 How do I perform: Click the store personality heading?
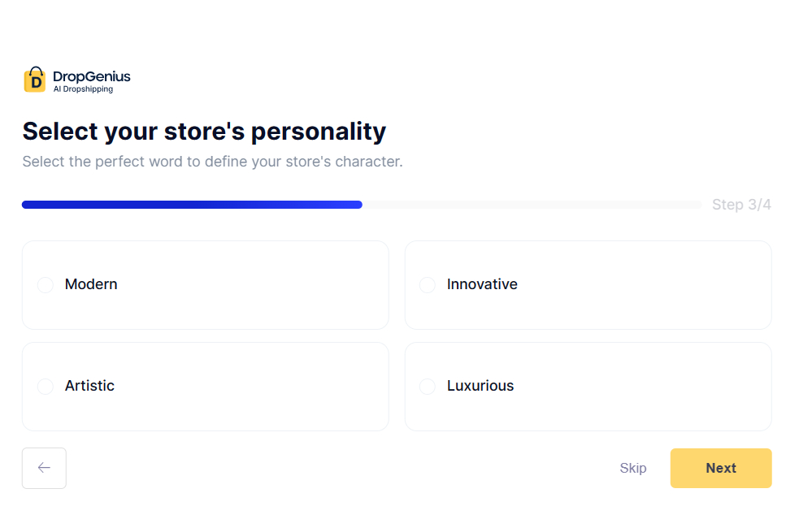[x=204, y=131]
